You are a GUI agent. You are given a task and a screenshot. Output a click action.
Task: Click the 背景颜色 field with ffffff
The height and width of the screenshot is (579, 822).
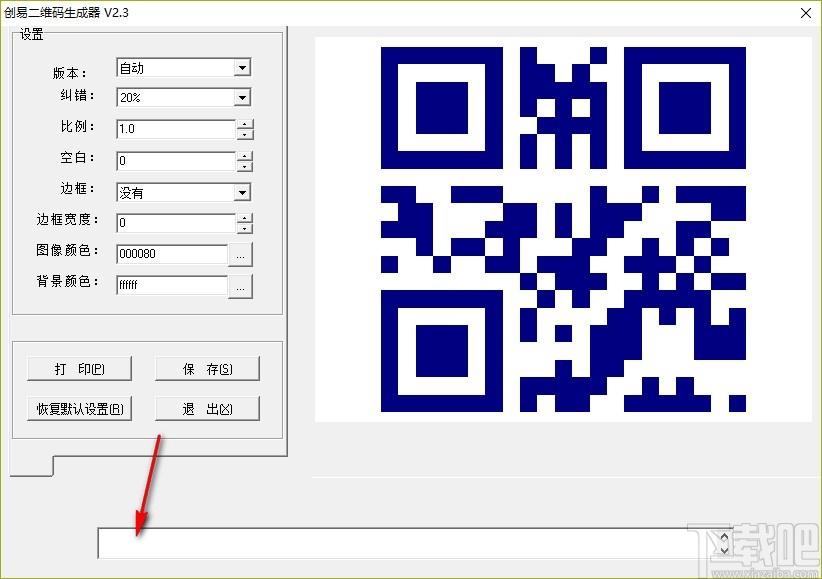tap(172, 285)
